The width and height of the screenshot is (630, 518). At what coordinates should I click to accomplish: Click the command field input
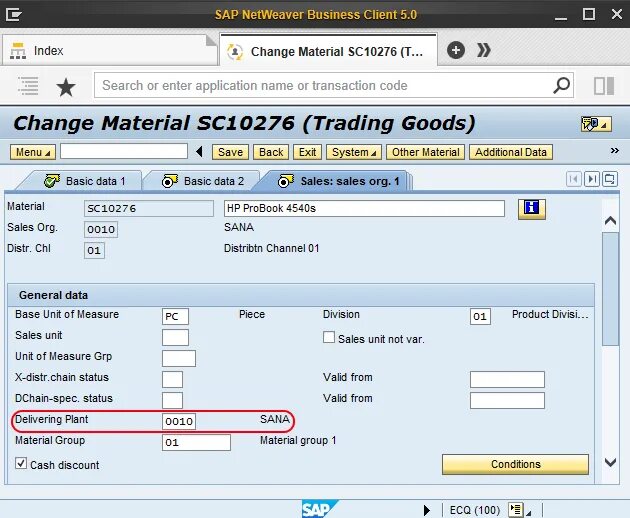coord(124,152)
